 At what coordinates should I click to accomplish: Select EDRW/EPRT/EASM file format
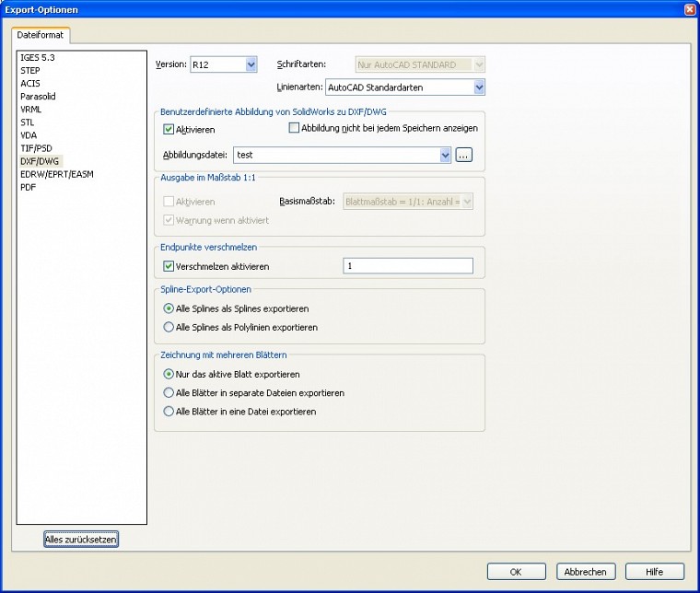57,174
